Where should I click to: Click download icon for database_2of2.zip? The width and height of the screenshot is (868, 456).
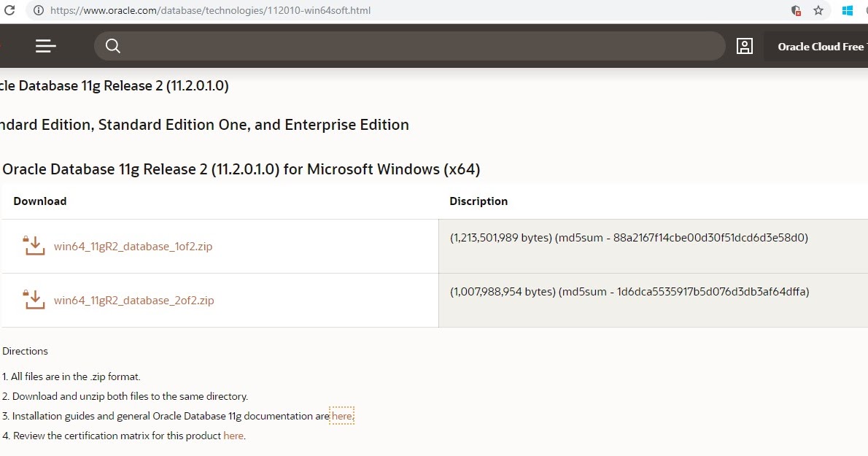(x=34, y=300)
